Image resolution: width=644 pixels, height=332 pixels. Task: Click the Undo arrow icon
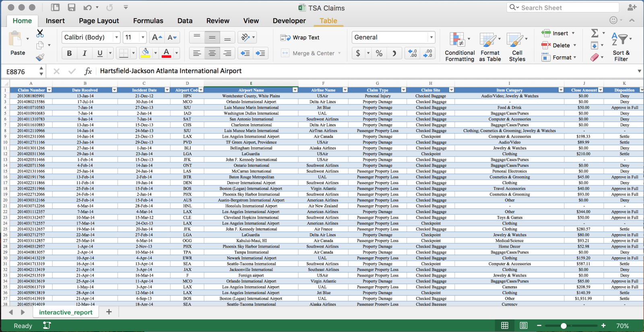point(87,8)
